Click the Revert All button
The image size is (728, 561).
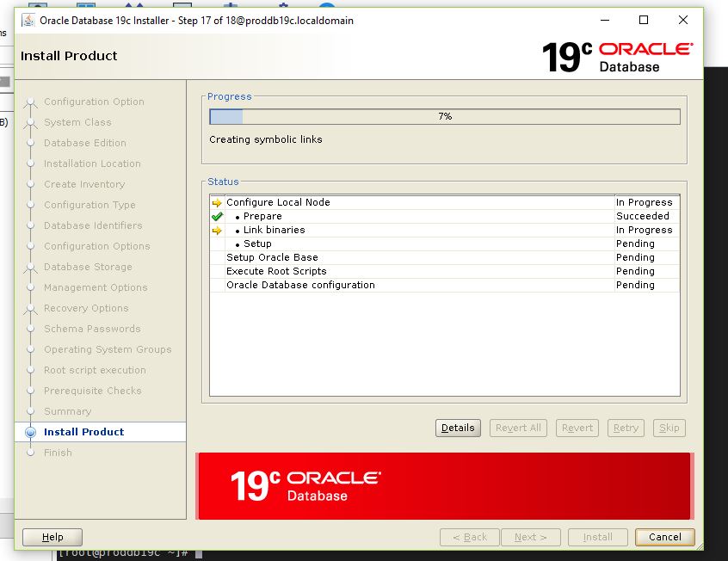517,428
